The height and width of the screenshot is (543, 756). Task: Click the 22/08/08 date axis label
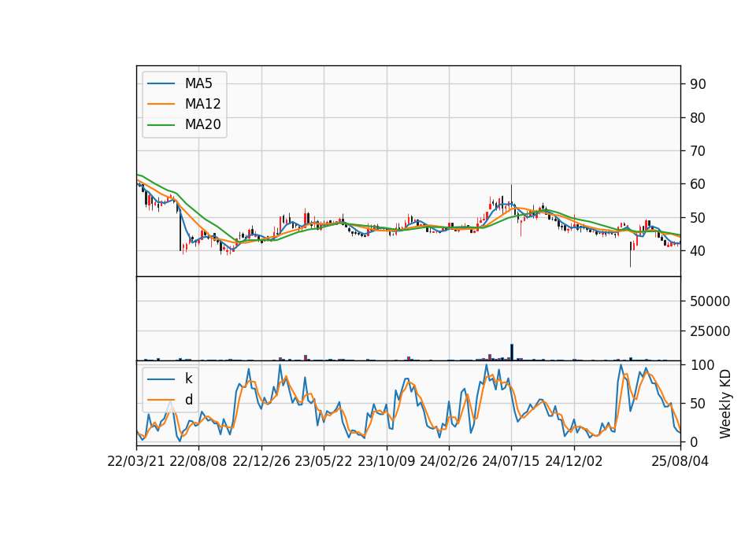(x=198, y=461)
